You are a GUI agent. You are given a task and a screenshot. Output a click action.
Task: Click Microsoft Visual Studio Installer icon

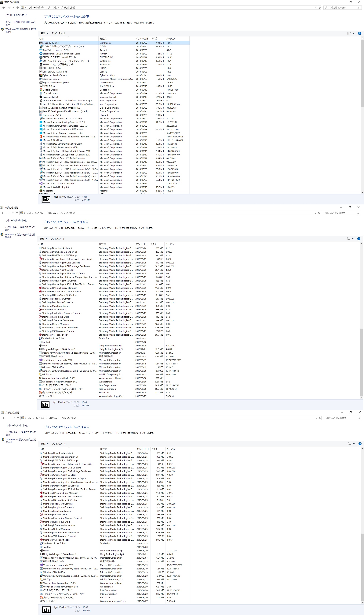click(41, 183)
